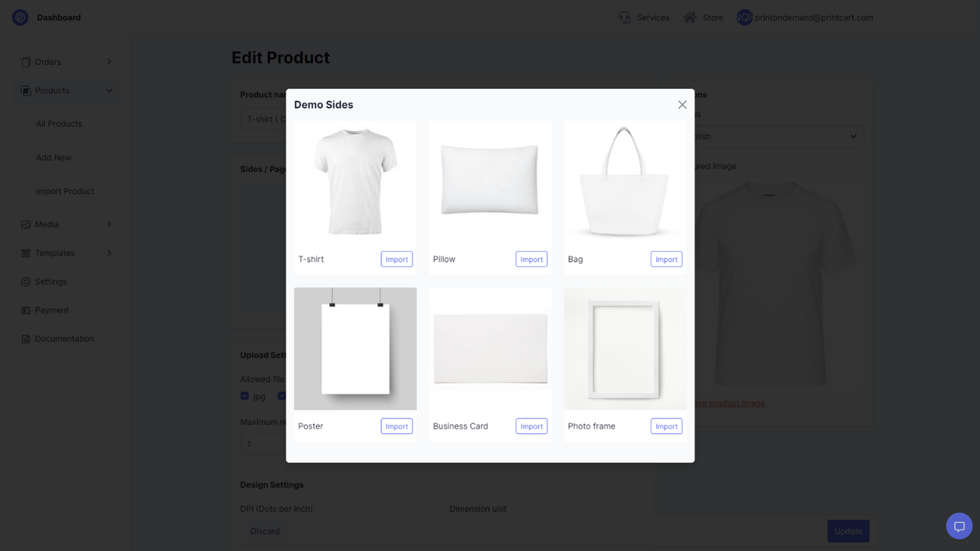Image resolution: width=980 pixels, height=551 pixels.
Task: Click the Poster demo side thumbnail
Action: click(355, 348)
